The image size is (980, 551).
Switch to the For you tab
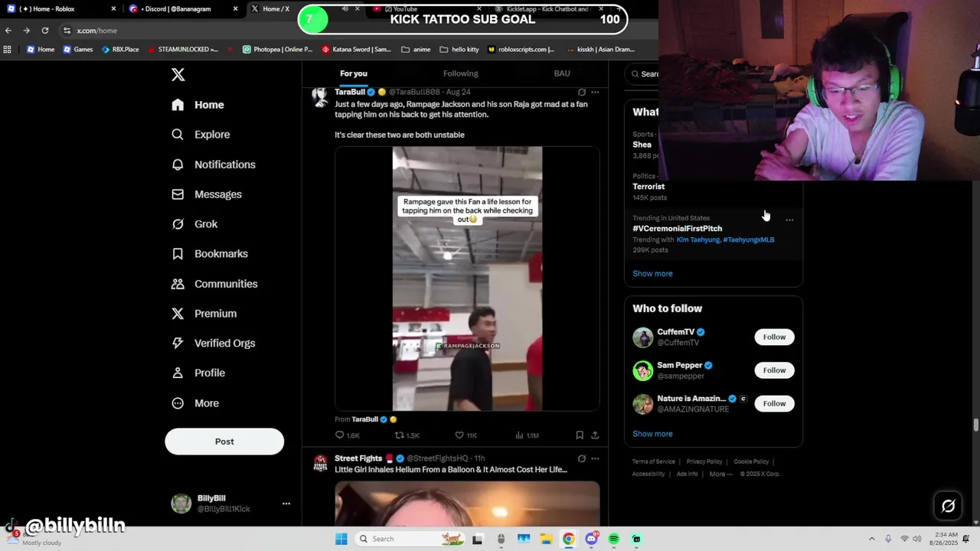pos(354,73)
